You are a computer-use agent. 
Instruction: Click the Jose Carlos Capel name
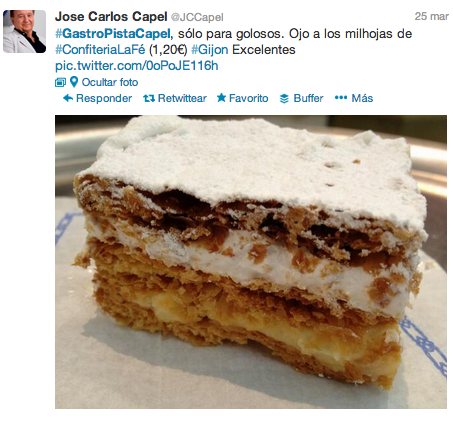(x=111, y=16)
